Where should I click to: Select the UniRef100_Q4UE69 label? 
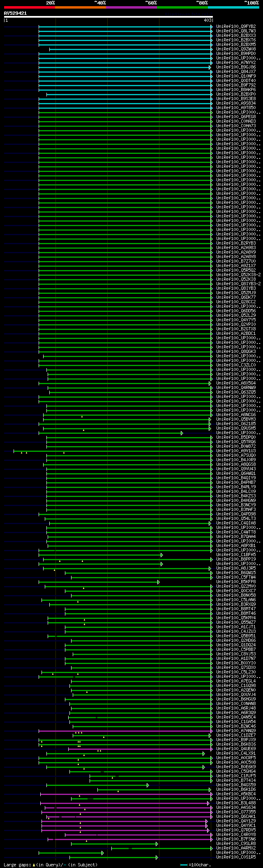pyautogui.click(x=236, y=749)
